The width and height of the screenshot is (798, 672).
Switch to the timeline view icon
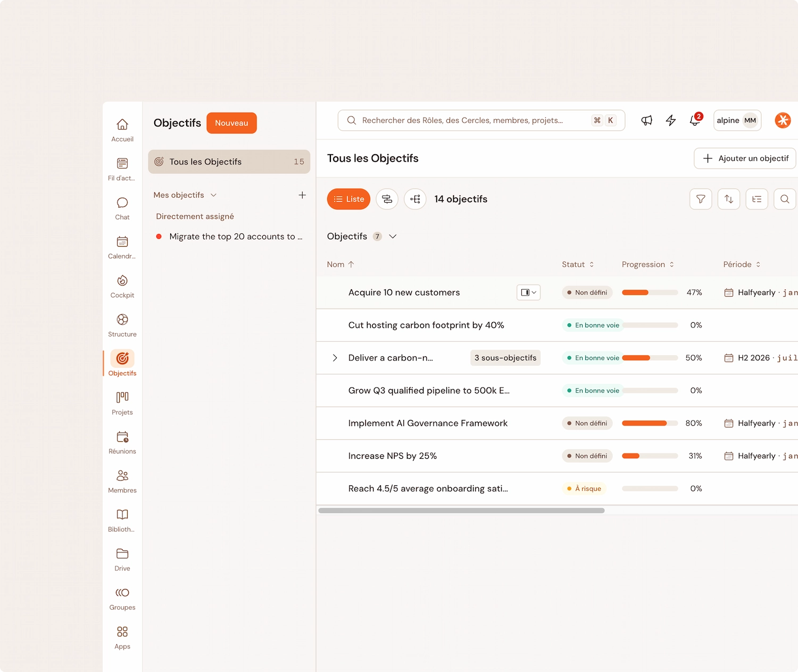(387, 199)
